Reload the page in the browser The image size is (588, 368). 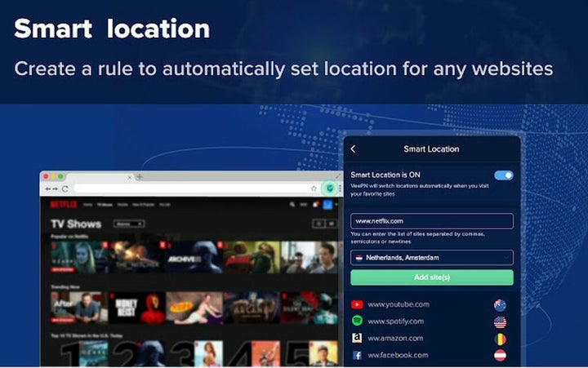pos(65,188)
